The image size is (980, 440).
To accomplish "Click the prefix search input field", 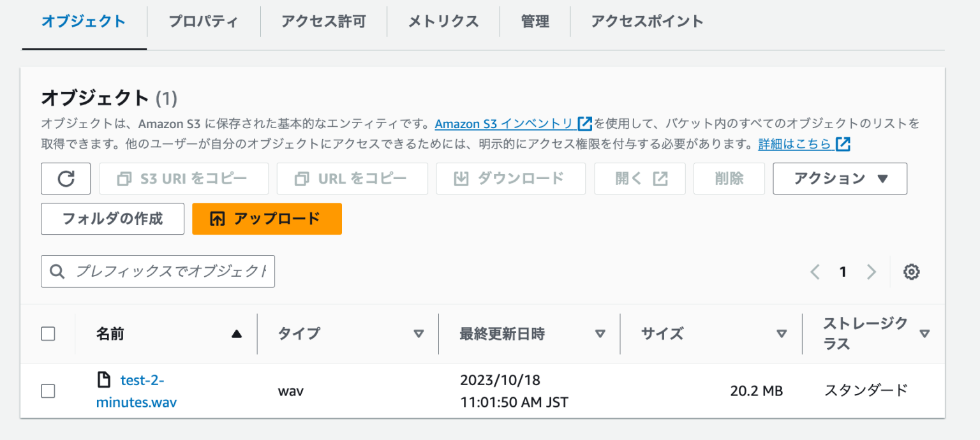I will coord(158,271).
